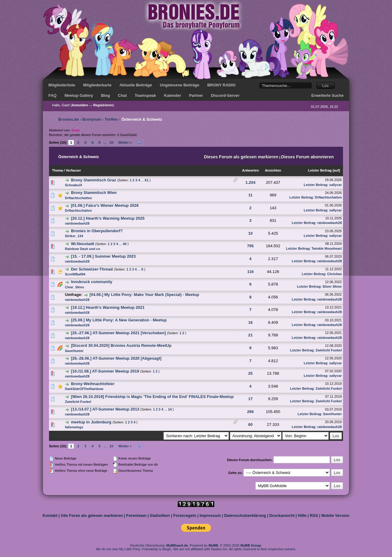
Task: Click the green arrow beside Hearth's Warming Meetup 2025
Action: click(67, 218)
